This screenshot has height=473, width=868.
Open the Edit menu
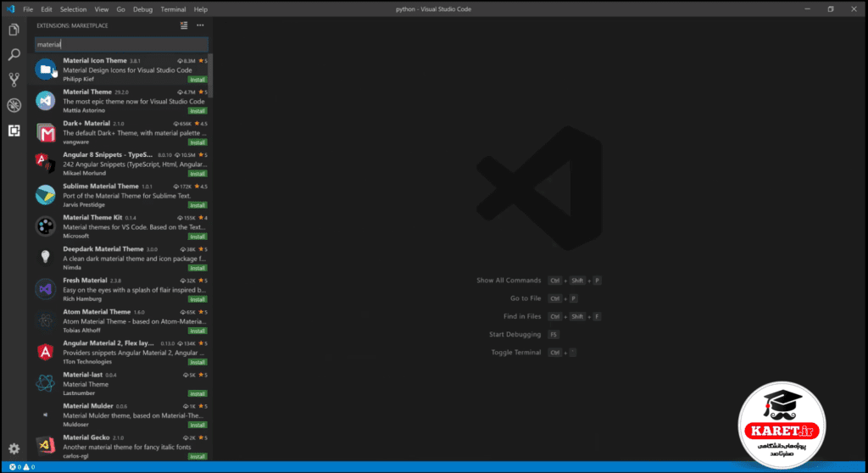47,9
